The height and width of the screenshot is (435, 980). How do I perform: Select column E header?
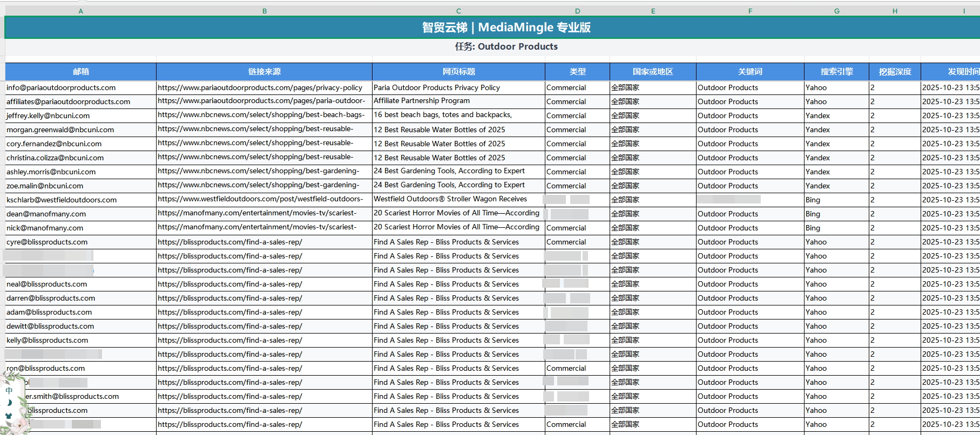(653, 11)
